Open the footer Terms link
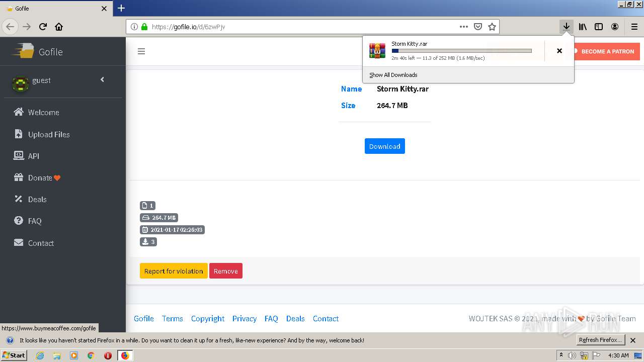Screen dimensions: 644x362 173,318
